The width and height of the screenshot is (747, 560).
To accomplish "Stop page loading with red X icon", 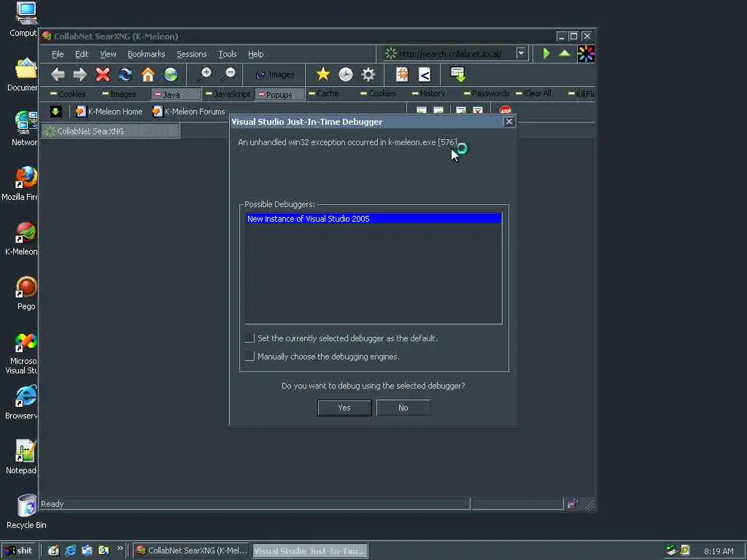I will pyautogui.click(x=102, y=74).
